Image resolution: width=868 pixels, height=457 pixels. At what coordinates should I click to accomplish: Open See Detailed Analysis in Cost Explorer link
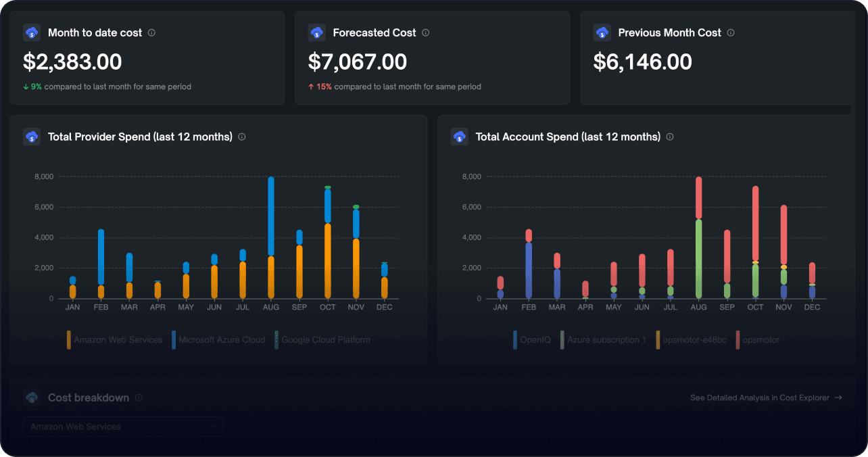(766, 398)
